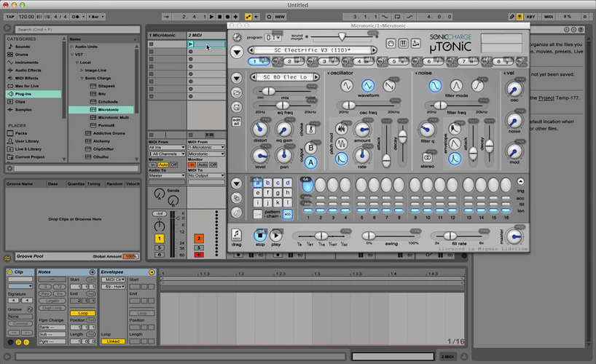Click Microtonic's pattern stop button
596x364 pixels.
point(260,236)
